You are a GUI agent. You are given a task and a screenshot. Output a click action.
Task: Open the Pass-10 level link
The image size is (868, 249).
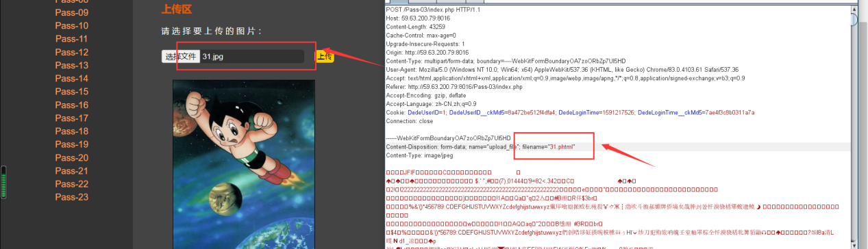[72, 26]
